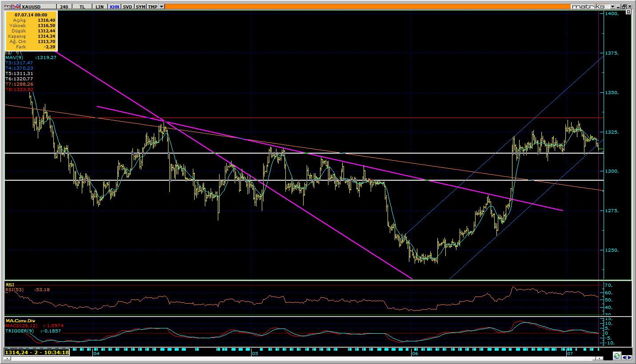Select the T4:1370,23 trend label
636x364 pixels.
click(x=19, y=68)
